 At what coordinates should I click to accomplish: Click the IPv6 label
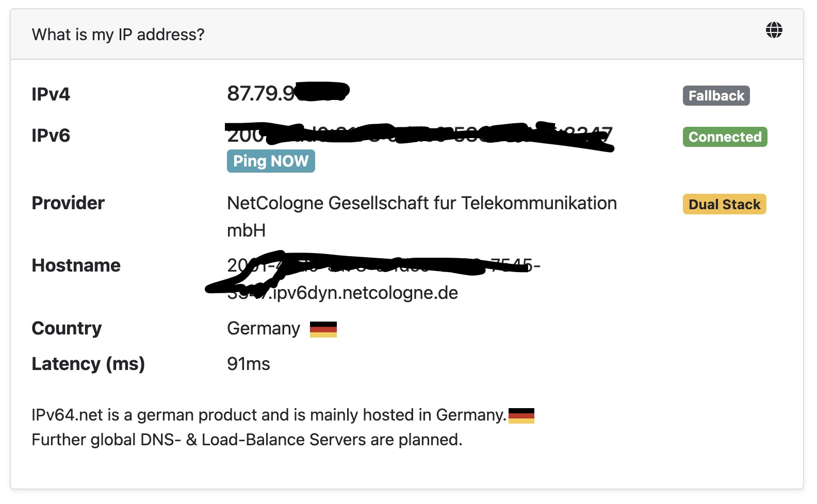point(51,136)
